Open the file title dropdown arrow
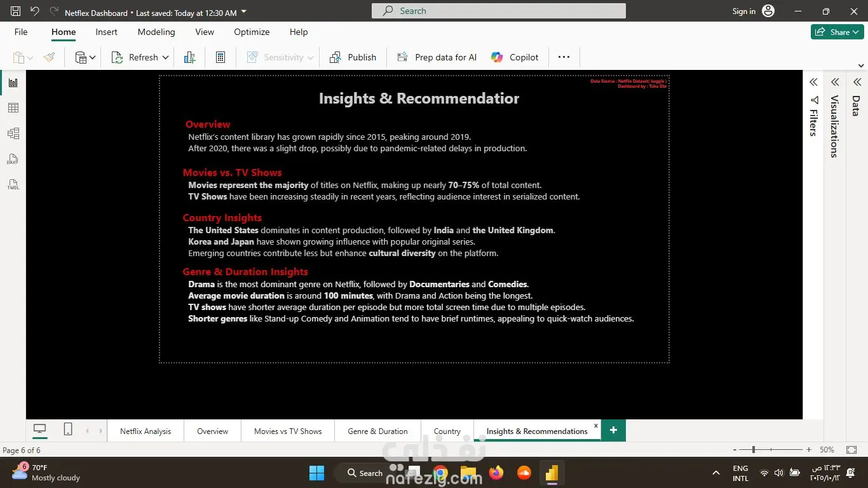868x488 pixels. pyautogui.click(x=245, y=12)
